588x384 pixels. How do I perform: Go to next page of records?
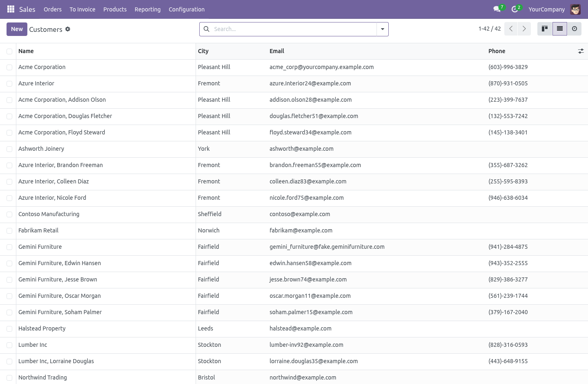pyautogui.click(x=524, y=29)
